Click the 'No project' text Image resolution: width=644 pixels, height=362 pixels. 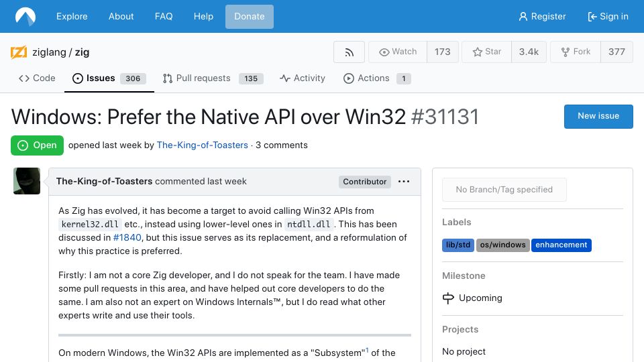464,352
